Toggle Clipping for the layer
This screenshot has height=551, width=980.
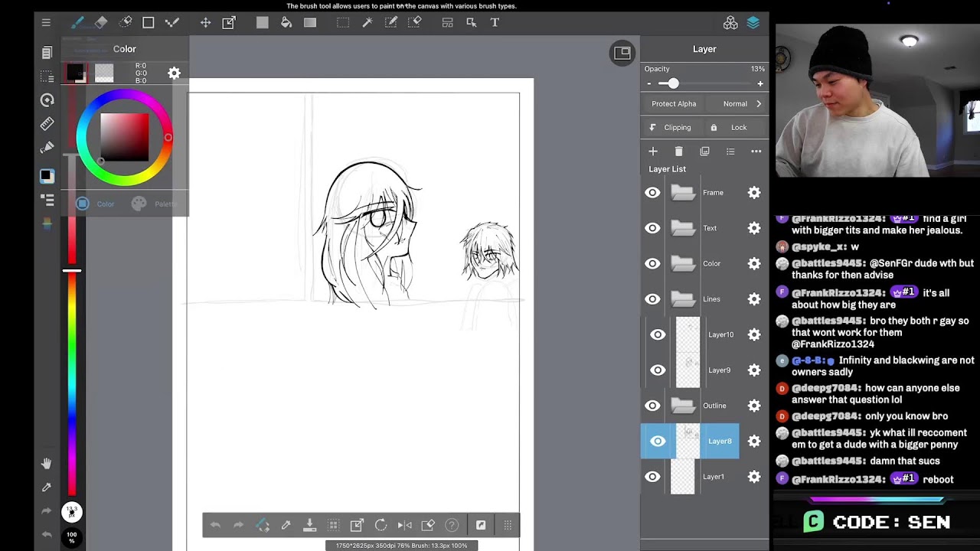tap(670, 128)
